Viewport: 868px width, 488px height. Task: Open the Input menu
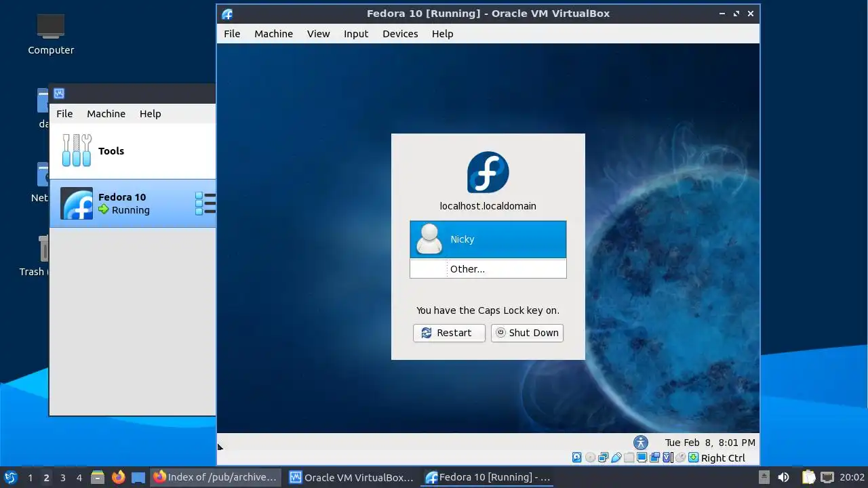[356, 34]
